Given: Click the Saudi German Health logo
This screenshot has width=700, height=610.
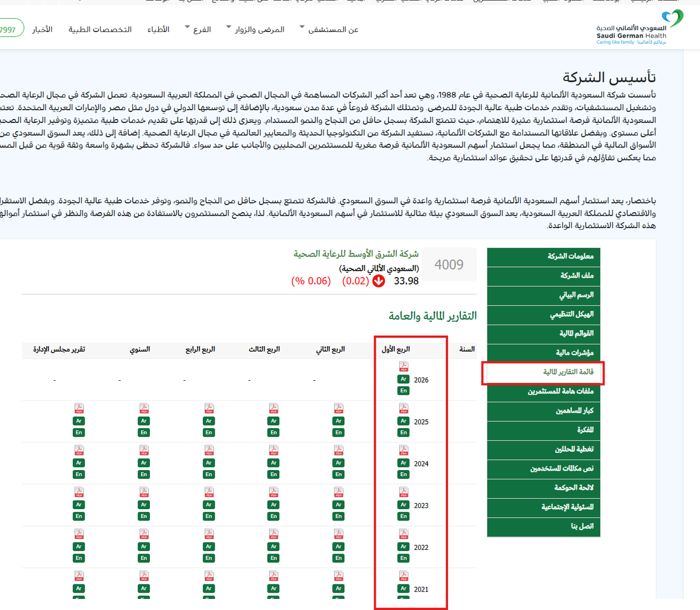Looking at the screenshot, I should coord(639,27).
